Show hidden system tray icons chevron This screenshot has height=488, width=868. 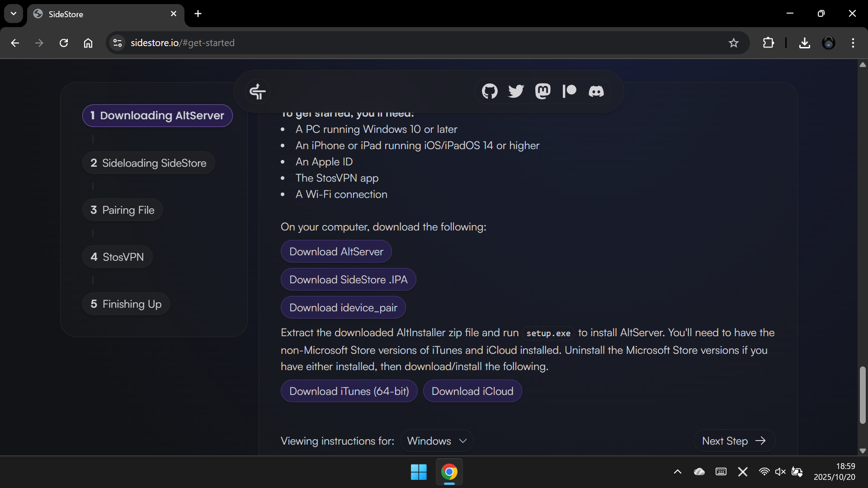(x=677, y=472)
